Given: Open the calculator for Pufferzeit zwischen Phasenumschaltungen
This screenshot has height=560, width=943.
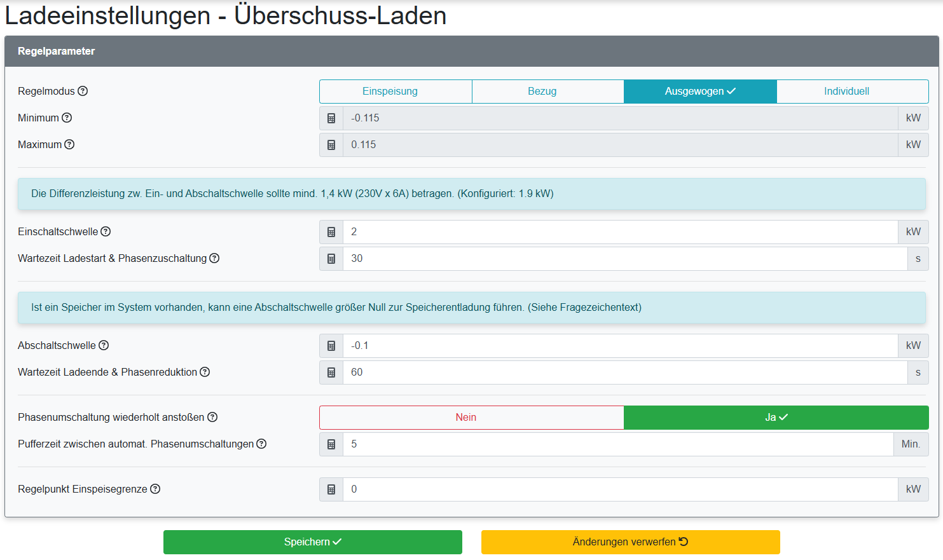Looking at the screenshot, I should click(x=331, y=444).
